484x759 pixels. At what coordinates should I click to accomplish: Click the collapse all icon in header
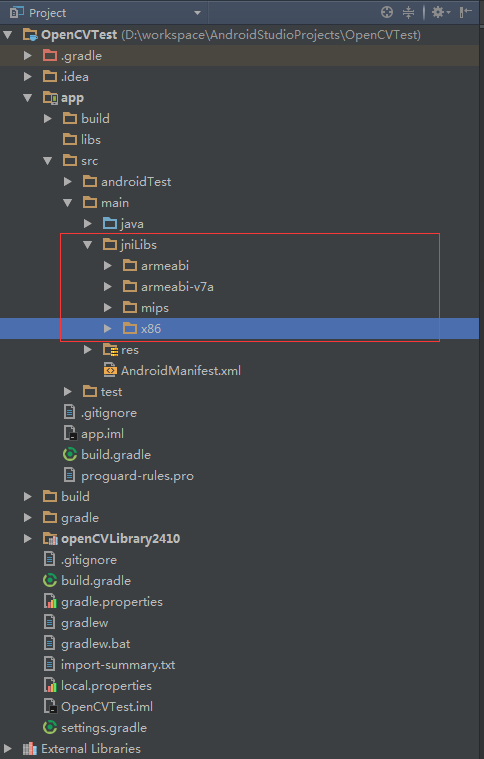point(408,12)
